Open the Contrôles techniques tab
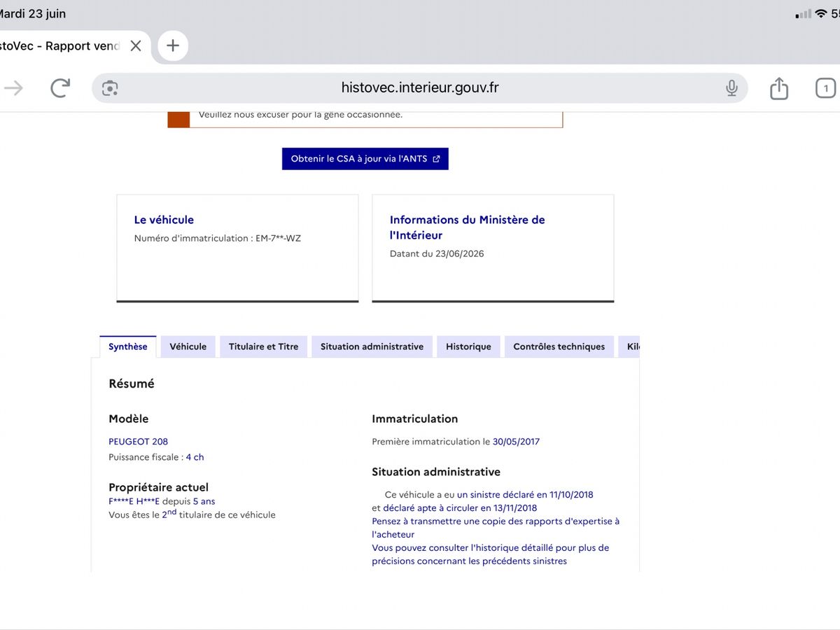Viewport: 840px width, 630px height. coord(559,346)
